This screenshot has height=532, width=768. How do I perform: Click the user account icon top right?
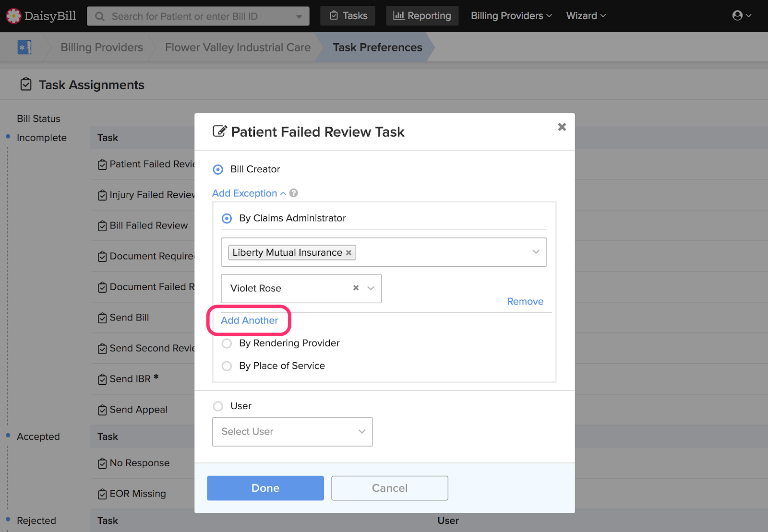point(738,15)
